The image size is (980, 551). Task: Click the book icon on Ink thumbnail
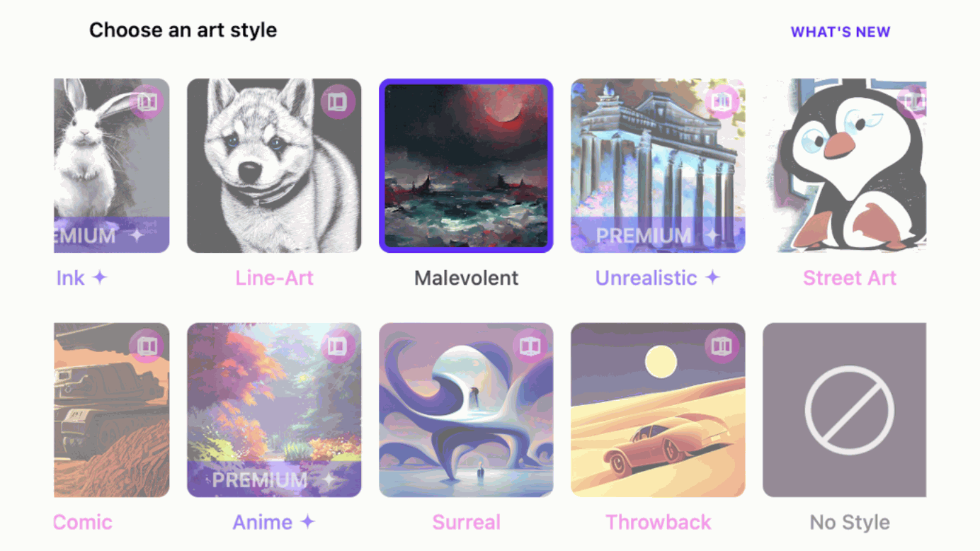pos(147,102)
